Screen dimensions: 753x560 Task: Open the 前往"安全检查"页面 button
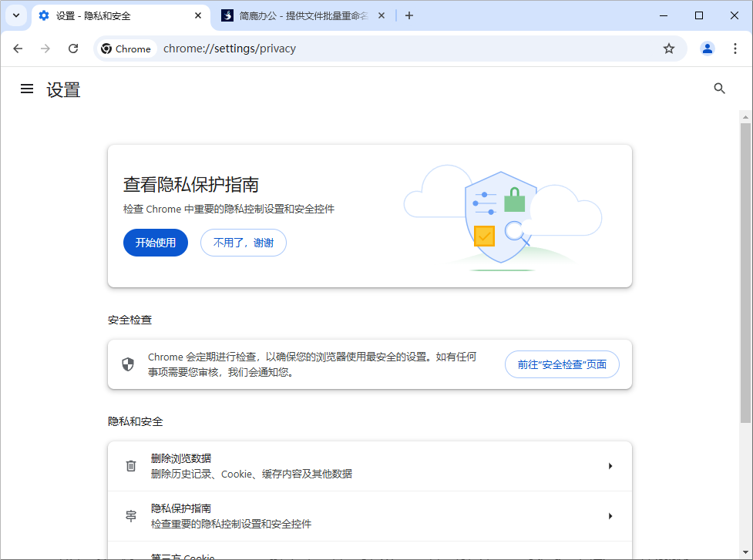point(562,364)
